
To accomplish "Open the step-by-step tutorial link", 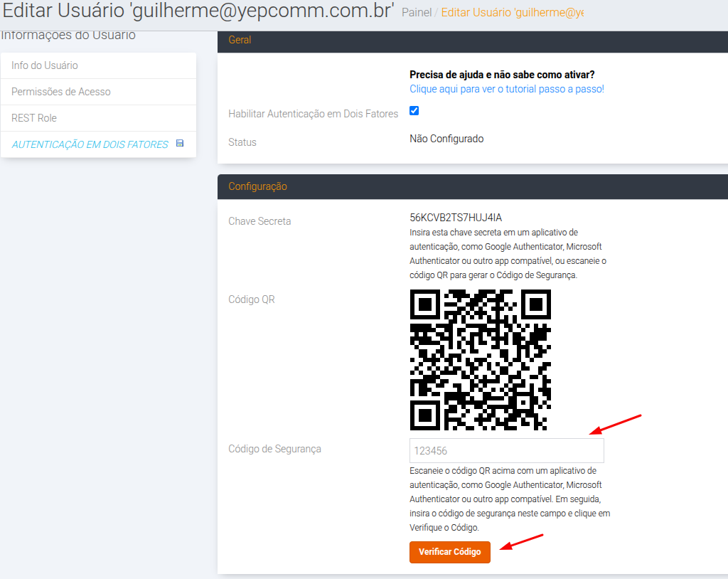I will click(x=506, y=89).
